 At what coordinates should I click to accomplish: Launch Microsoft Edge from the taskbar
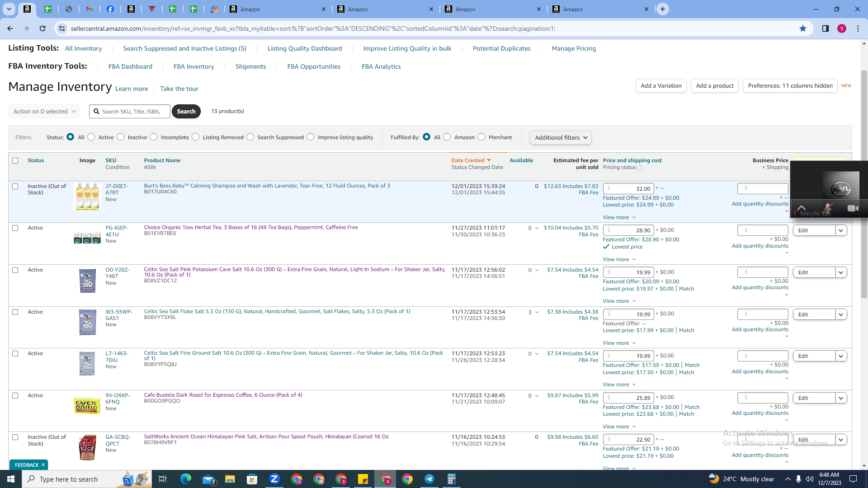coord(186,479)
